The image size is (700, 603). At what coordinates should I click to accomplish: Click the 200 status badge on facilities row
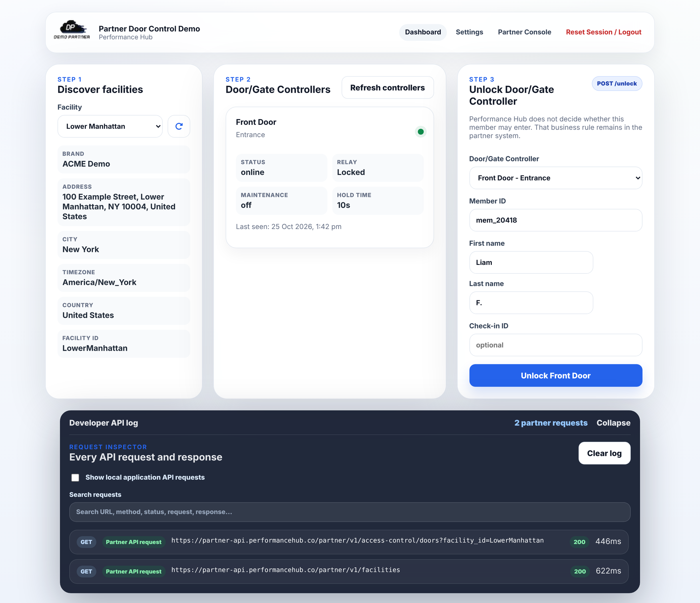579,571
